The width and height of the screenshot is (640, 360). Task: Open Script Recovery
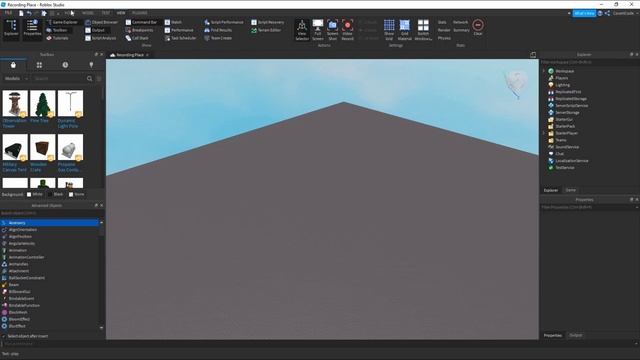click(x=268, y=22)
